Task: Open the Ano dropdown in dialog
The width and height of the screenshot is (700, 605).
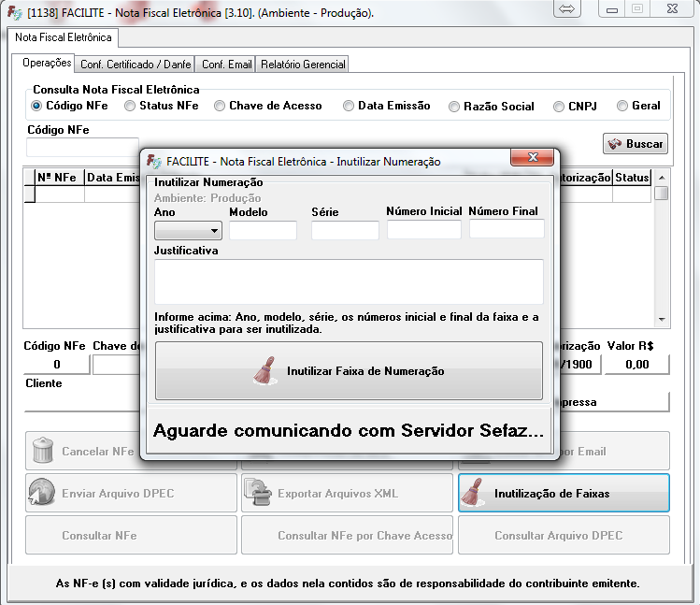Action: [188, 231]
